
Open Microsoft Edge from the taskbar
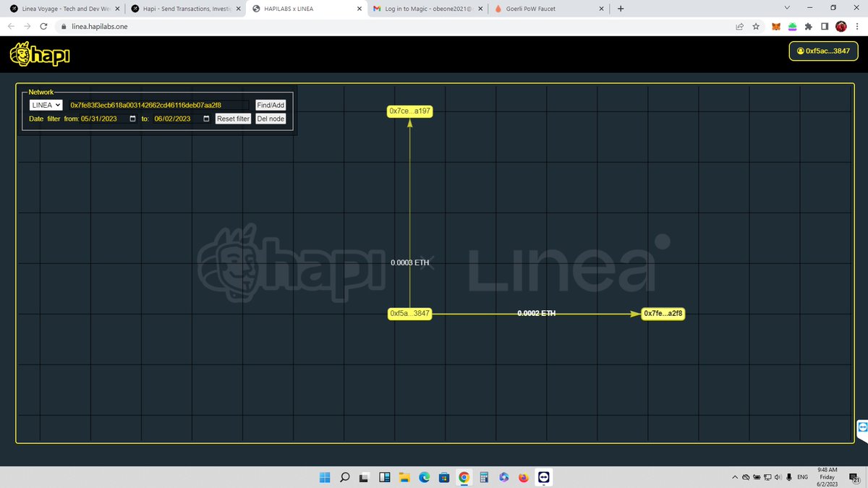tap(425, 477)
